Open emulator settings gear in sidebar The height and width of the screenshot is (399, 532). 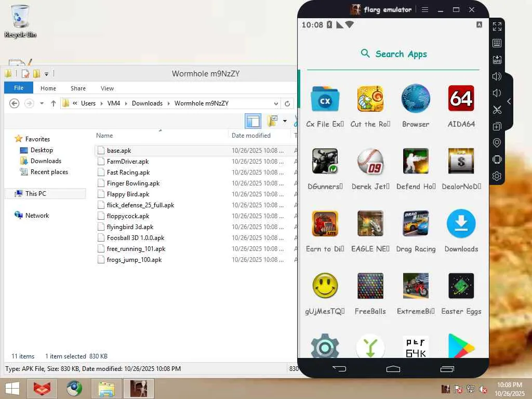click(x=497, y=176)
